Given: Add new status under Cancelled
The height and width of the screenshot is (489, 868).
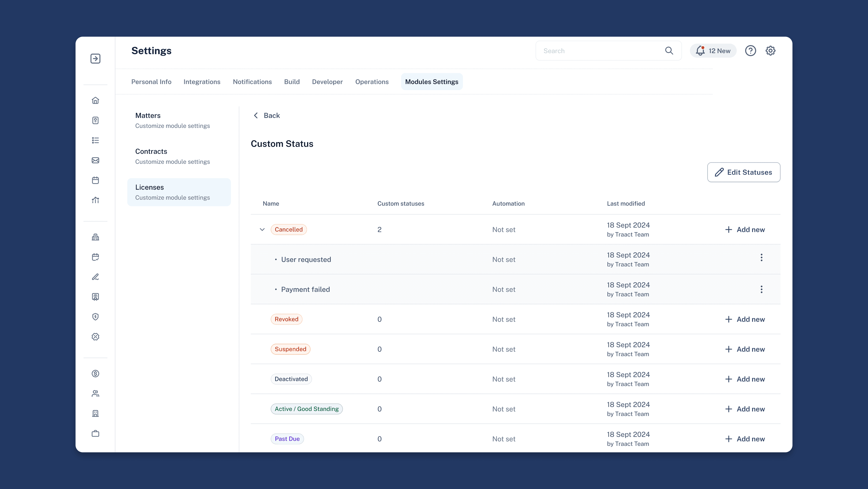Looking at the screenshot, I should point(745,229).
